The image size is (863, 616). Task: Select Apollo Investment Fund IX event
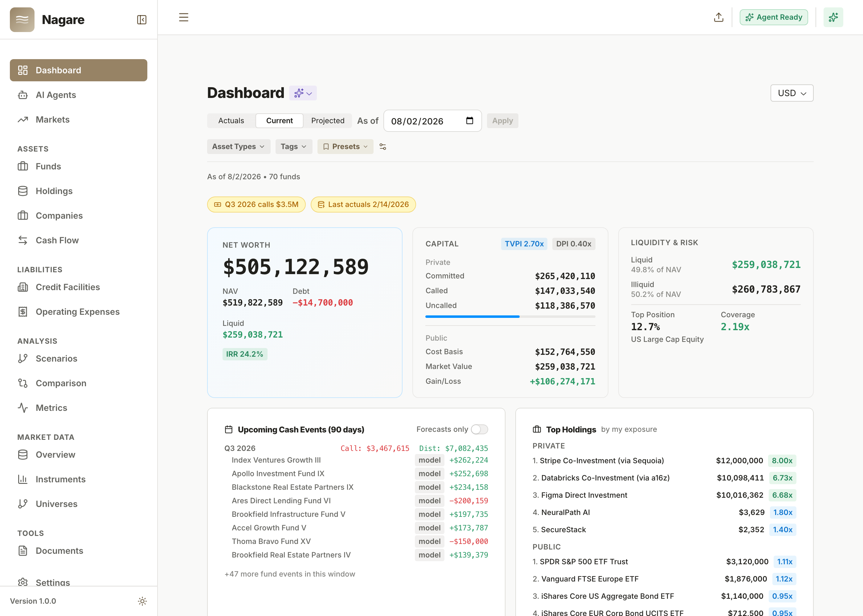(x=356, y=474)
